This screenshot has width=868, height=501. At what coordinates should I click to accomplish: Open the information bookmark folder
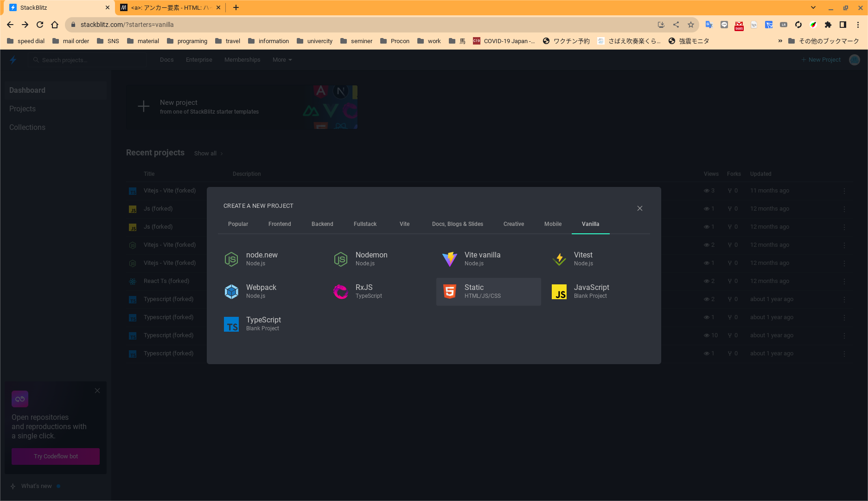pyautogui.click(x=268, y=41)
